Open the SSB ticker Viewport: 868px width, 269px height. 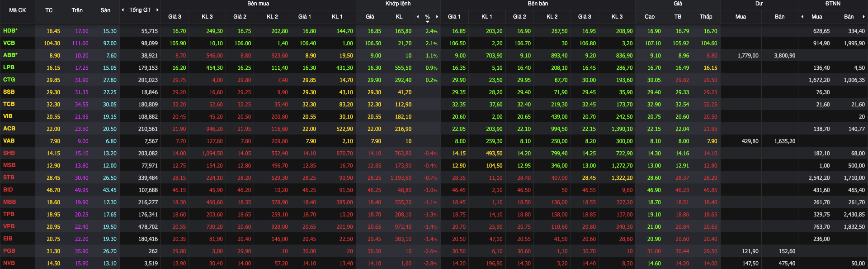click(9, 92)
